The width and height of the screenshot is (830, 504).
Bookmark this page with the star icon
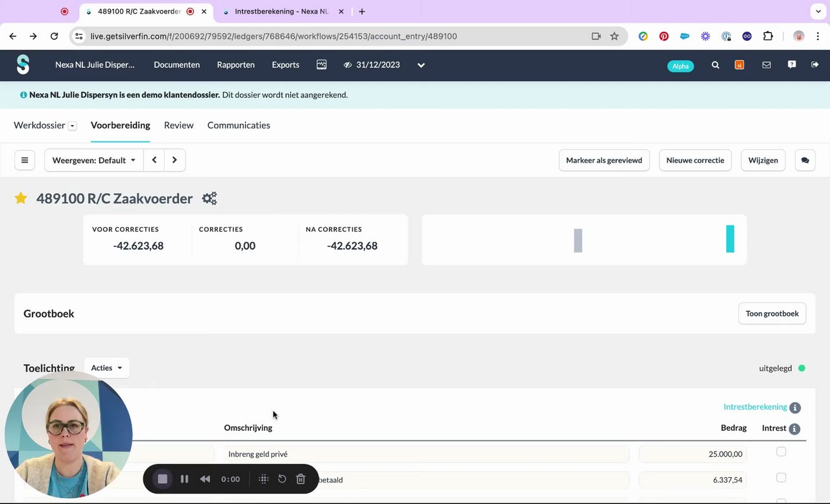click(x=615, y=36)
